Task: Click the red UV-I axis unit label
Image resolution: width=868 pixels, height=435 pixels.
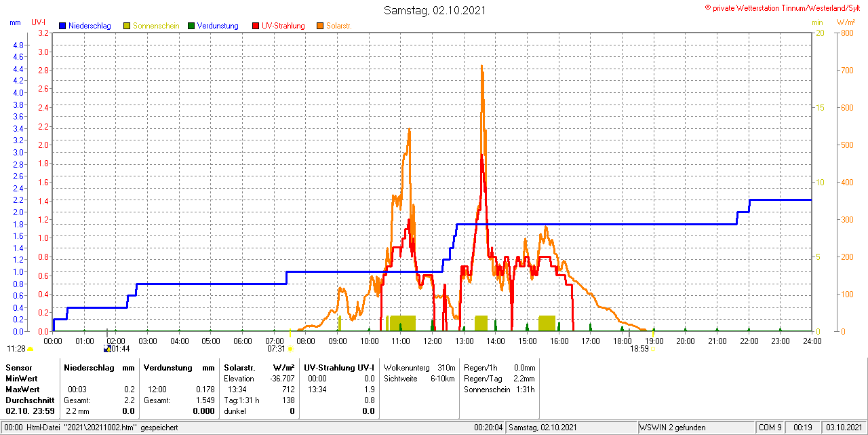Action: tap(39, 22)
